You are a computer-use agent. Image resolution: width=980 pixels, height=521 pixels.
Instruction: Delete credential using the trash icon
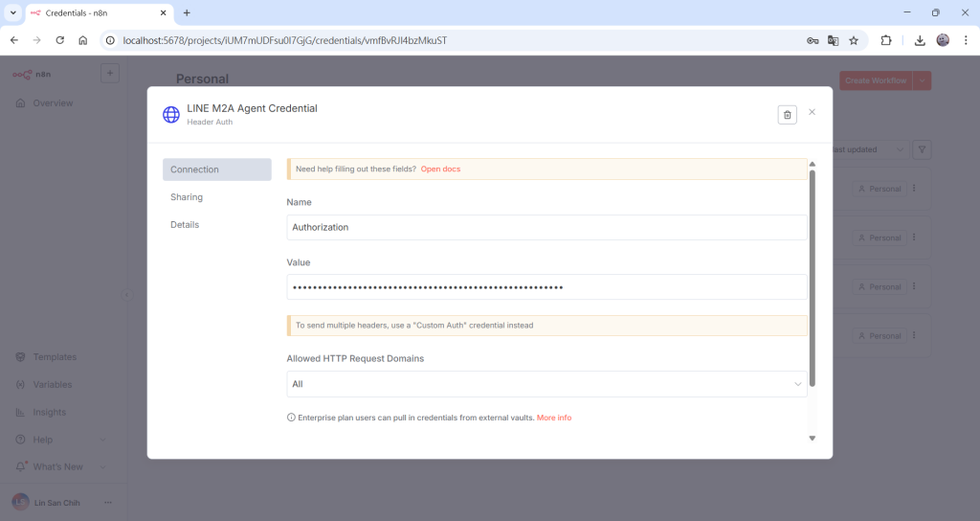pos(787,115)
